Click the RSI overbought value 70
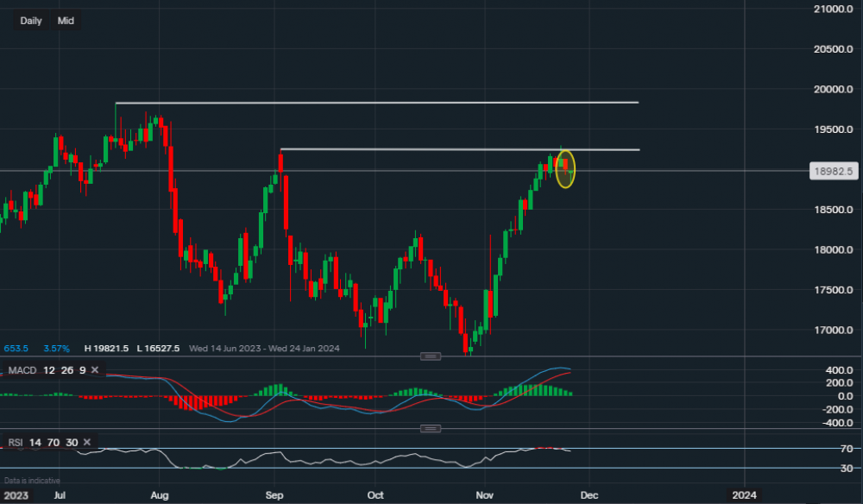863x504 pixels. (x=54, y=443)
